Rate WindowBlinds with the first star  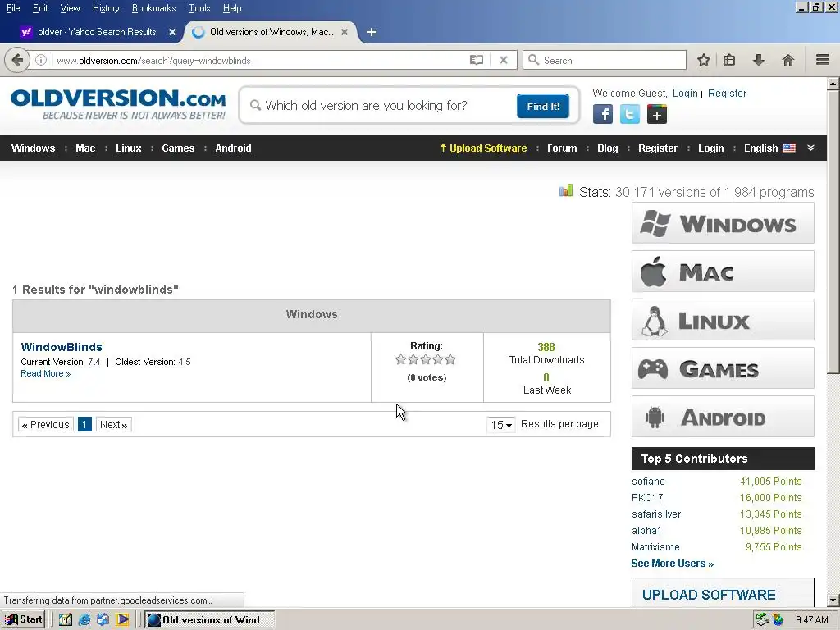(400, 359)
